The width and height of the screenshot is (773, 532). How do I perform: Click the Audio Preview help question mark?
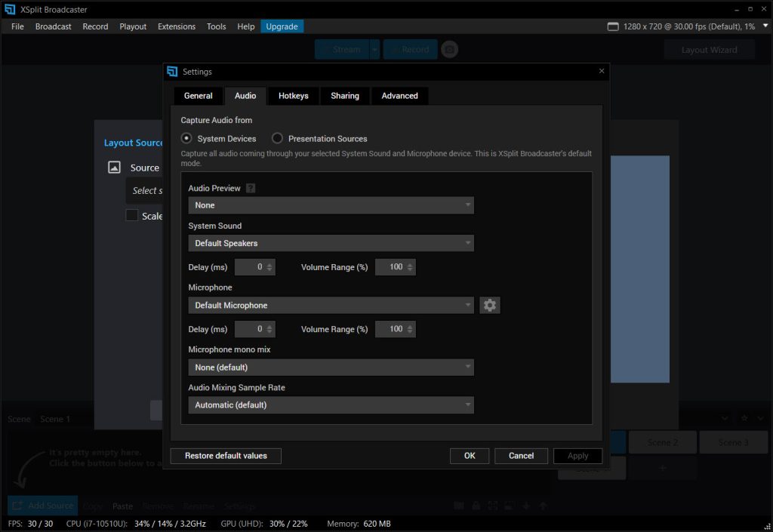click(251, 188)
